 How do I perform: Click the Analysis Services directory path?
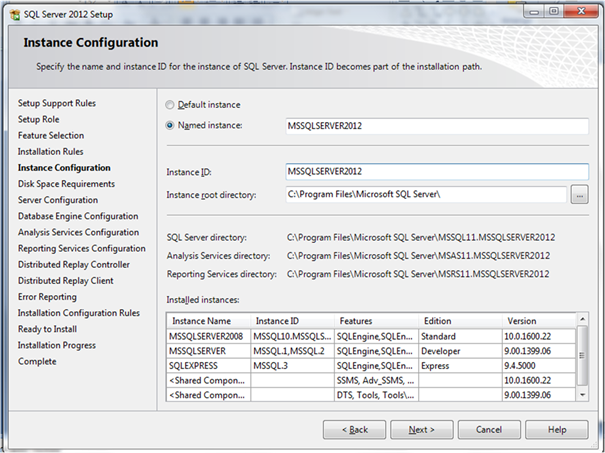(418, 255)
